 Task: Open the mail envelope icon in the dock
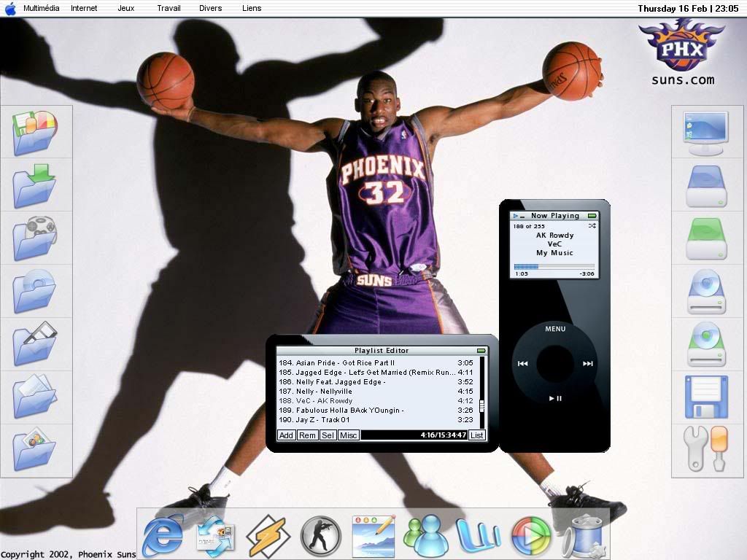point(216,536)
